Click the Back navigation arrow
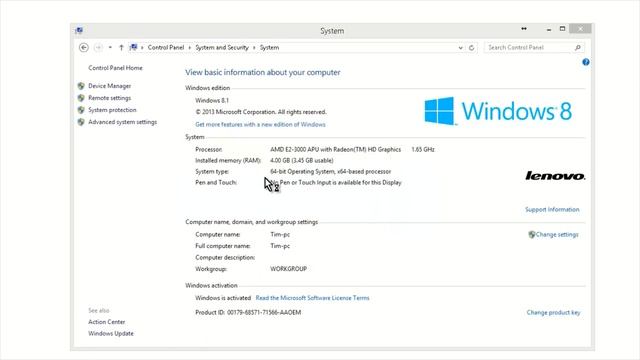640x360 pixels. [84, 47]
